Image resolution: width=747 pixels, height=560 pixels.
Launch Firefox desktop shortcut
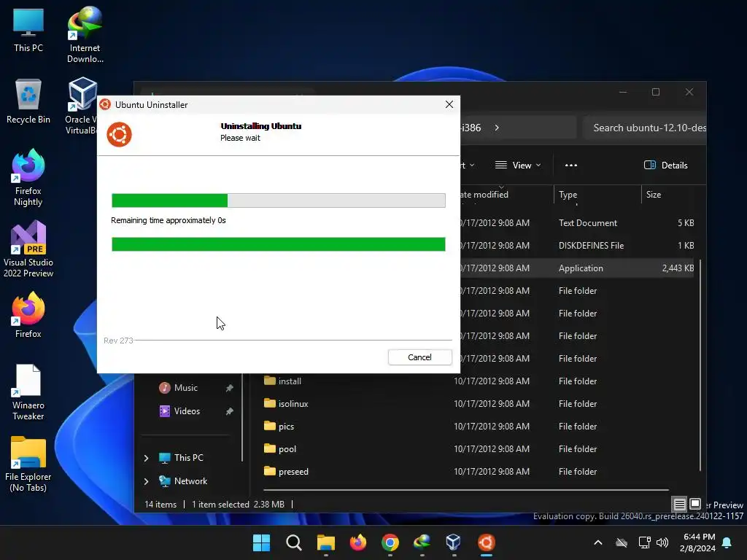tap(28, 315)
